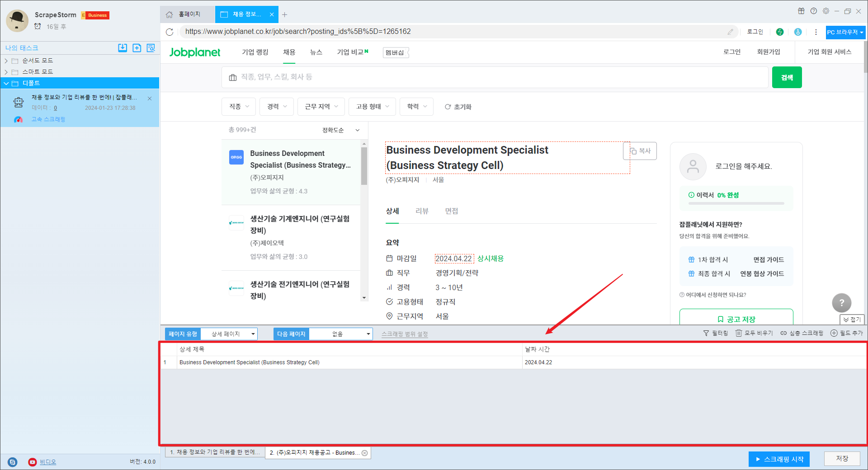Click the green round icon in the browser toolbar
The image size is (868, 470).
(x=780, y=32)
